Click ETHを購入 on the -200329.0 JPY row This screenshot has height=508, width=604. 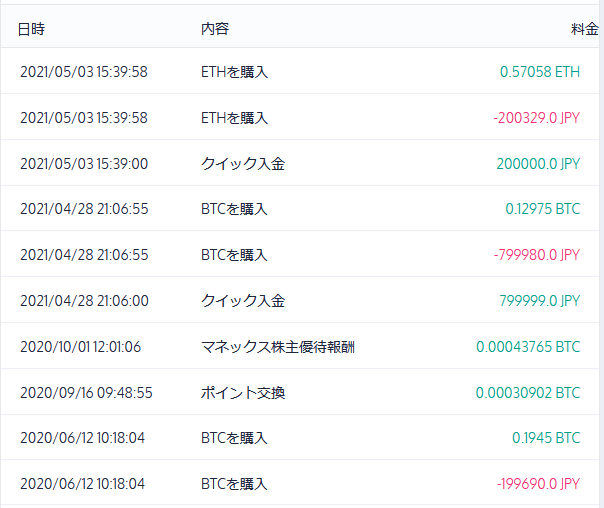coord(235,118)
